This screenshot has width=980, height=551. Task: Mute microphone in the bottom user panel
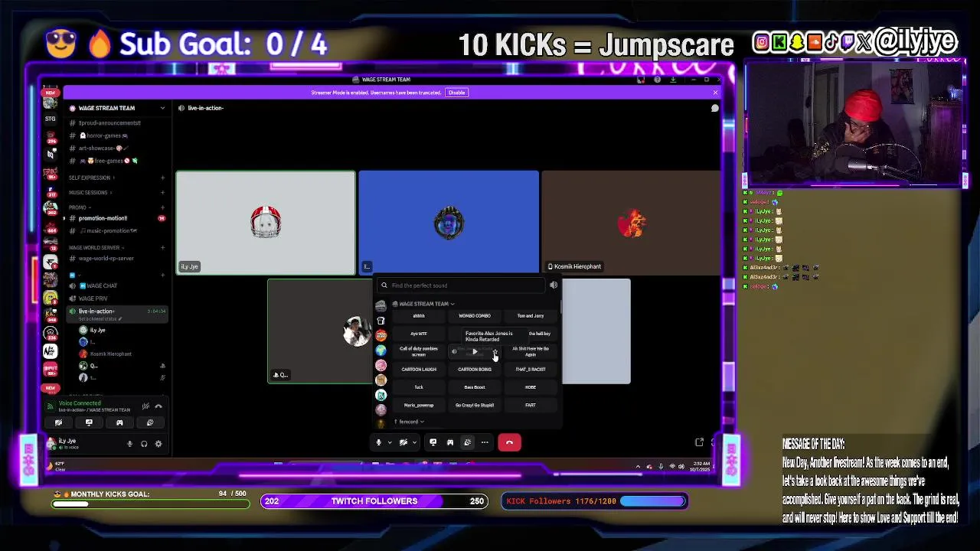[x=129, y=444]
